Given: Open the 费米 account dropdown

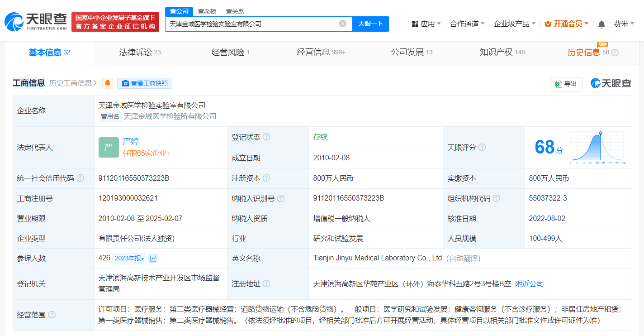Looking at the screenshot, I should [625, 24].
